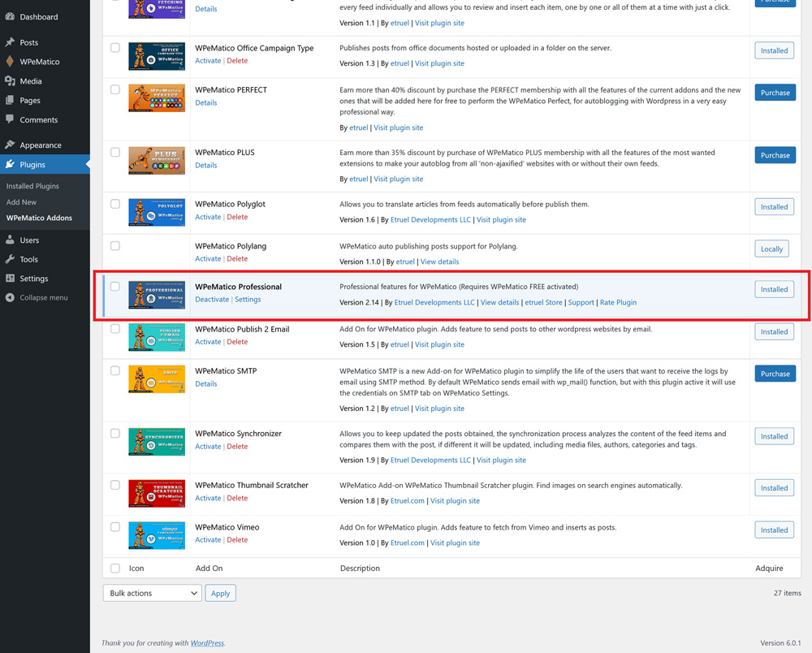Open the Tools menu label
The height and width of the screenshot is (653, 812).
pos(29,259)
